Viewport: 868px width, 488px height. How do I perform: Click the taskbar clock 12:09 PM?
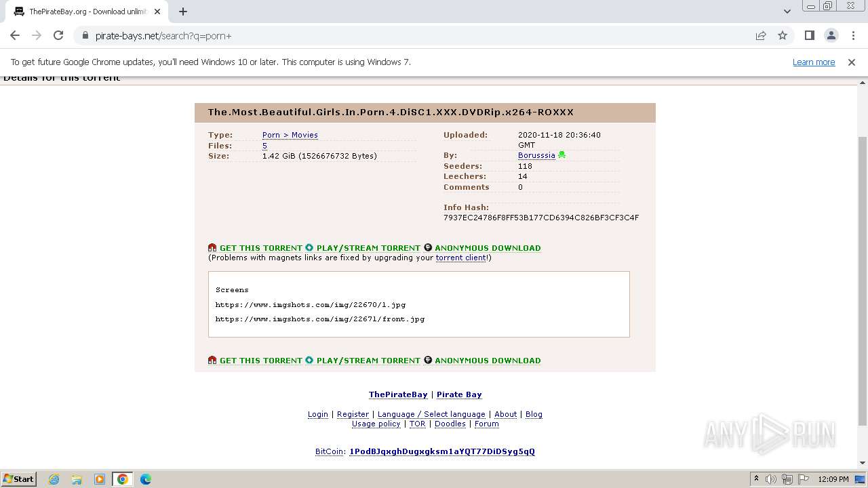(833, 479)
